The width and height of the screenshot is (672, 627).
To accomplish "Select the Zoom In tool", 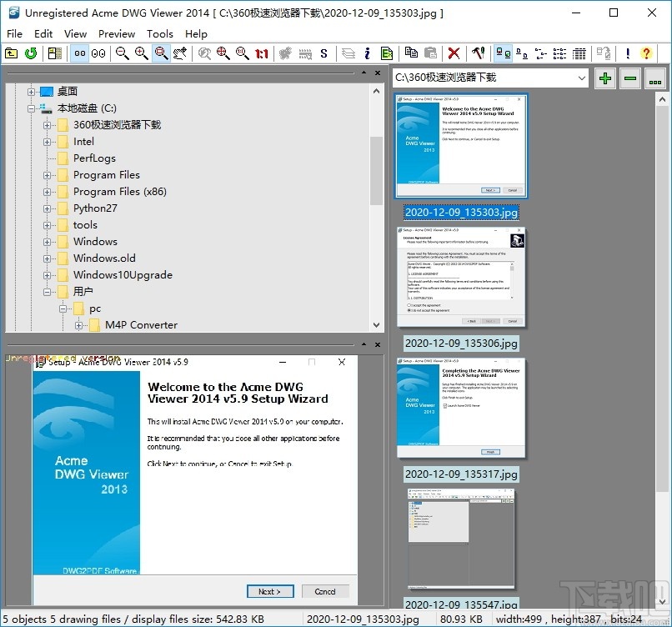I will click(x=141, y=53).
